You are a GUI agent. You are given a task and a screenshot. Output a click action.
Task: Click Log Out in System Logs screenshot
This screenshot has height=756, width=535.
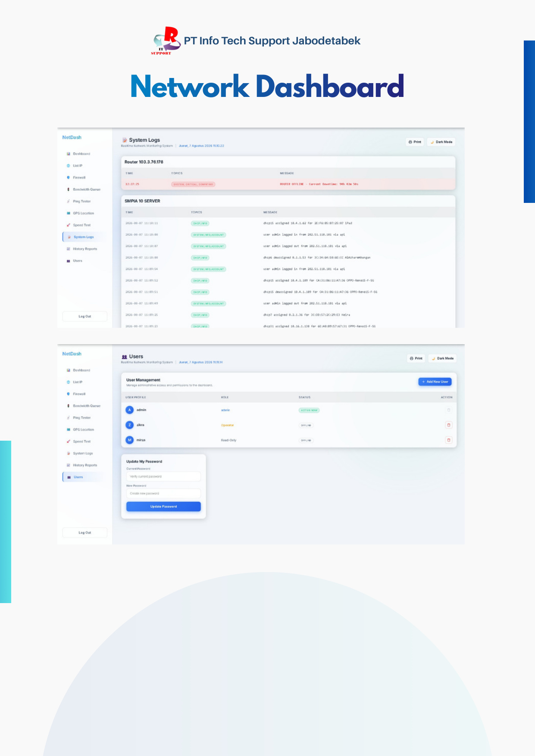85,316
